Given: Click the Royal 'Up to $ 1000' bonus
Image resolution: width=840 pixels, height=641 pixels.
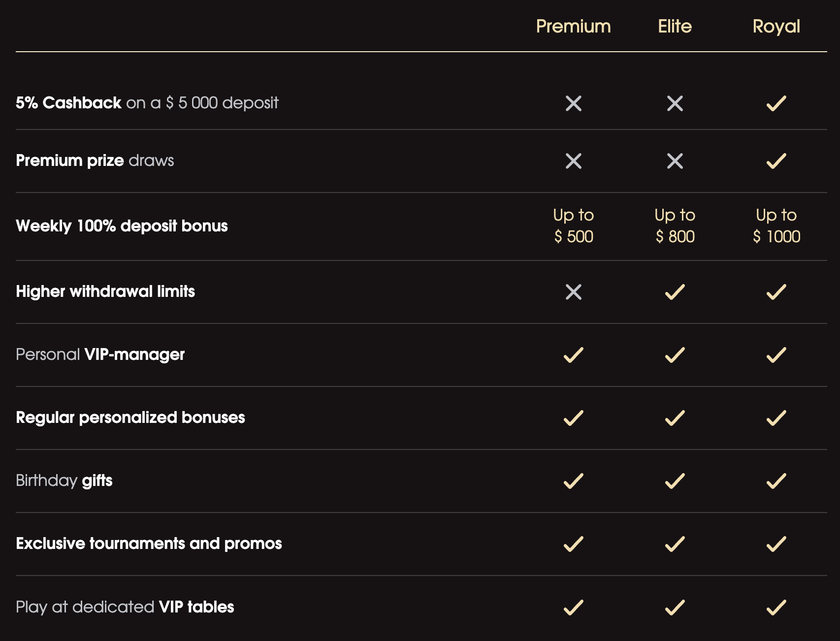Looking at the screenshot, I should (x=776, y=226).
